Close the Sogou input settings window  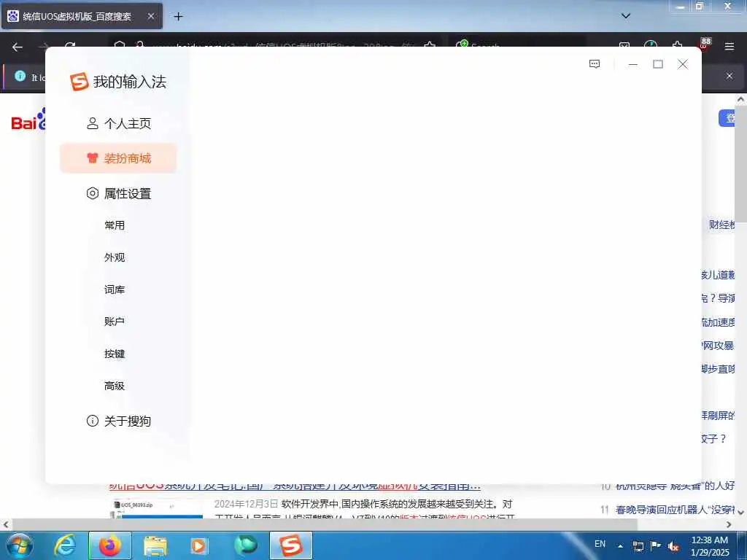(683, 64)
